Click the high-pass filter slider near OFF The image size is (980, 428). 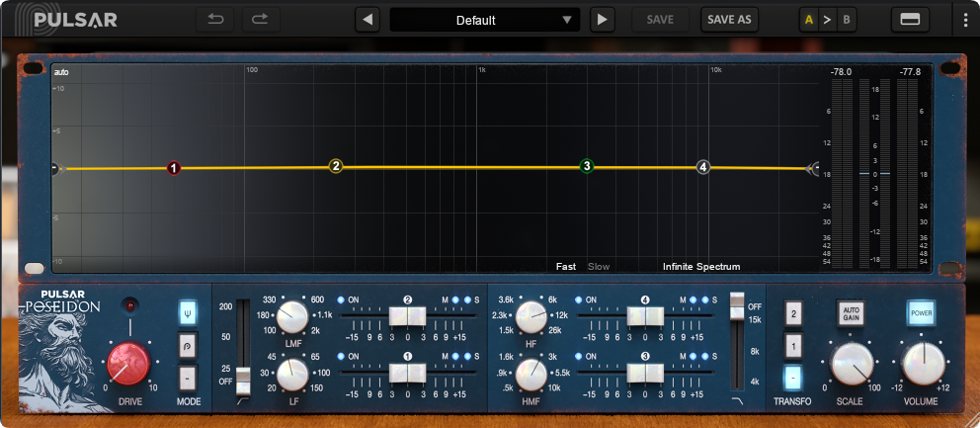click(x=242, y=382)
